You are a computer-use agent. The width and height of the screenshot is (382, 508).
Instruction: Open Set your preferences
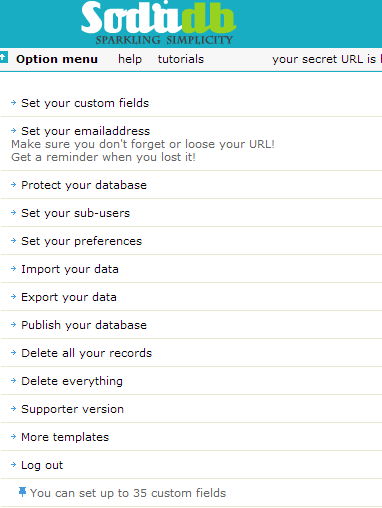click(82, 241)
